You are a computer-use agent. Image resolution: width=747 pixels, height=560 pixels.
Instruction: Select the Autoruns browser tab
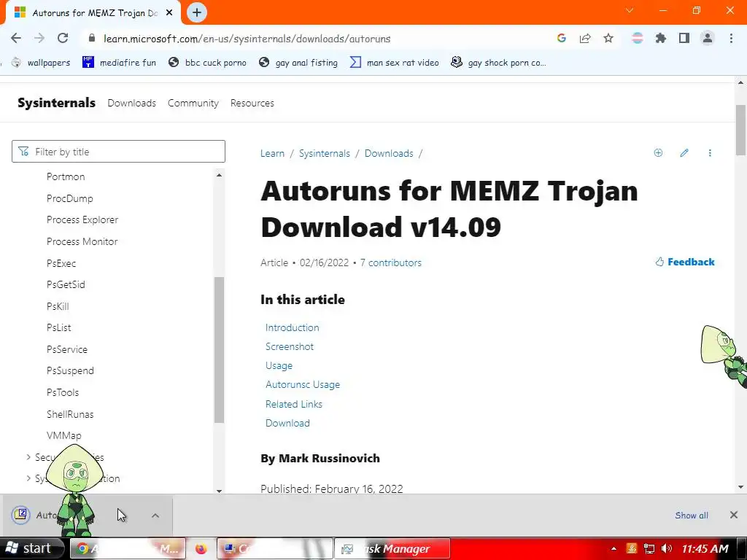[x=93, y=13]
